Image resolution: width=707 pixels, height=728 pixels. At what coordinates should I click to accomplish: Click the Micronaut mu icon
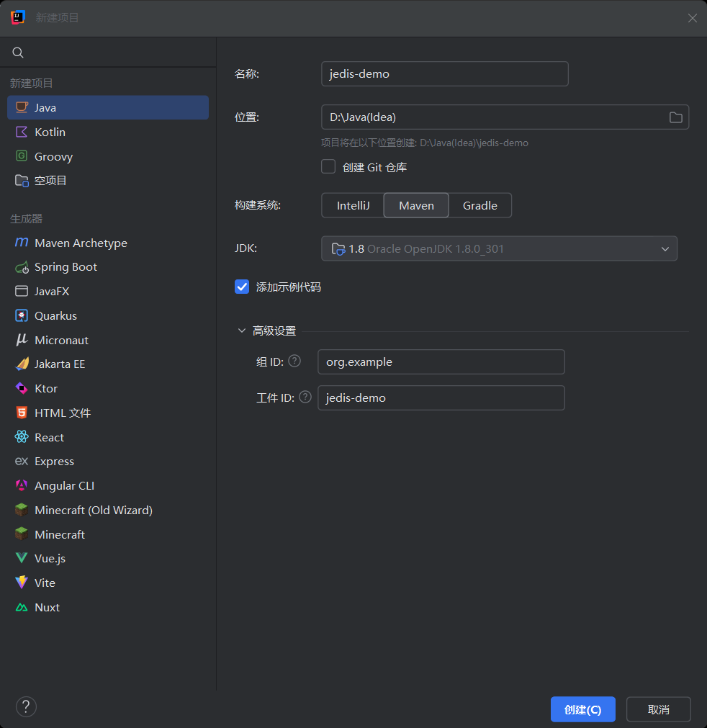22,340
